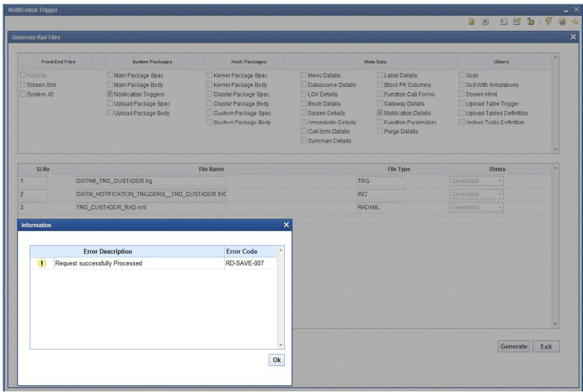Click the Generate button
The height and width of the screenshot is (392, 583).
tap(513, 346)
